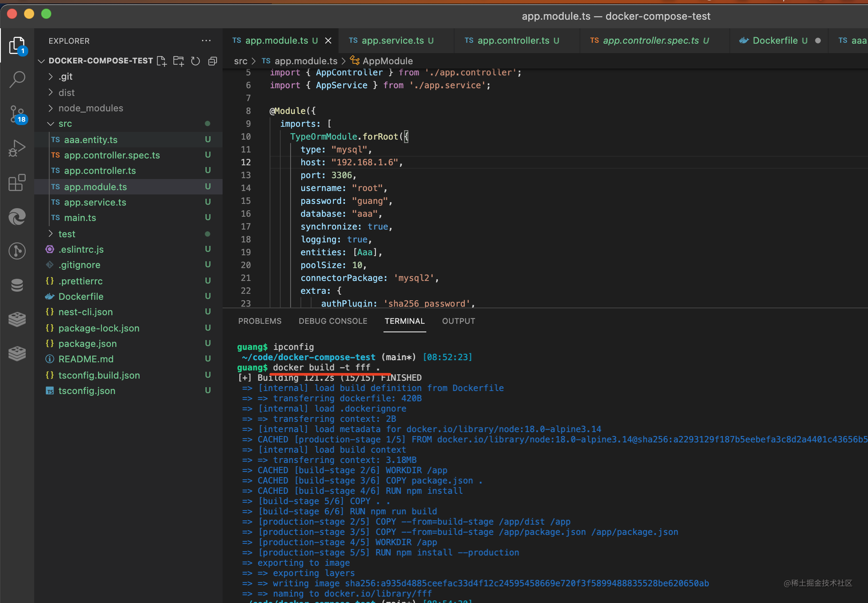Open Source Control view with 18 badge

[17, 114]
